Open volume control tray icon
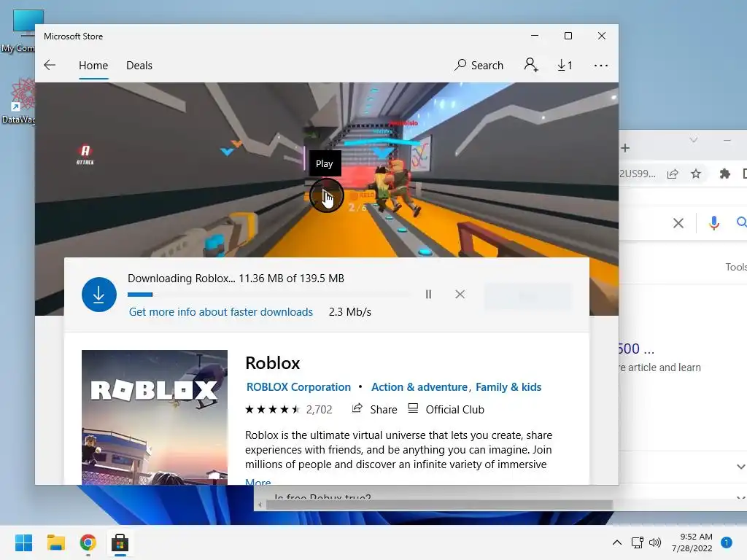This screenshot has width=747, height=560. point(655,542)
